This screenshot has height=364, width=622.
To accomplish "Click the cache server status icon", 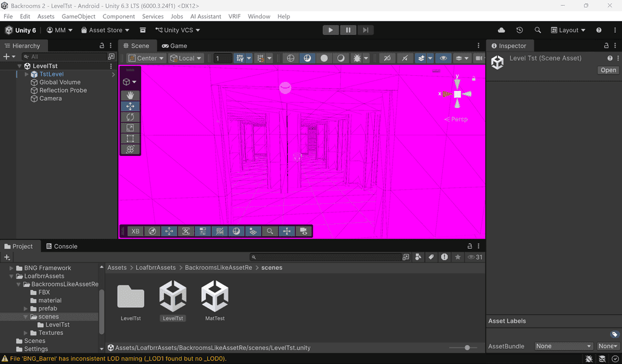I will 602,359.
